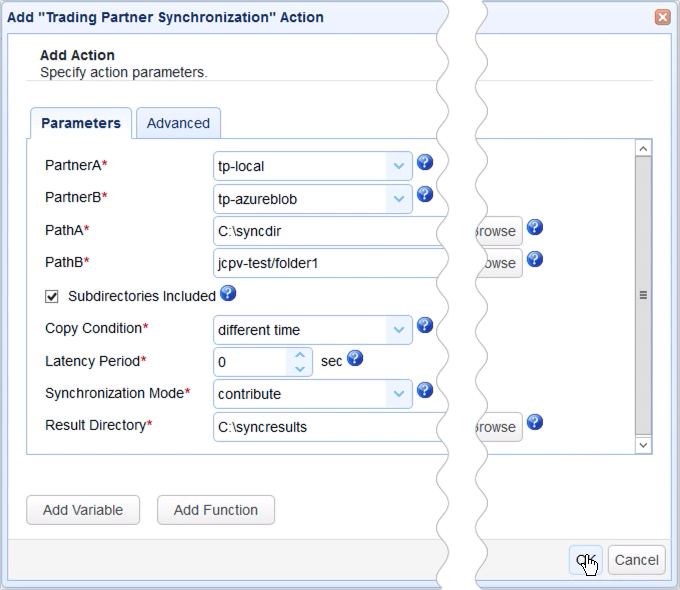The height and width of the screenshot is (590, 680).
Task: Click the help icon beside PartnerB dropdown
Action: point(424,194)
